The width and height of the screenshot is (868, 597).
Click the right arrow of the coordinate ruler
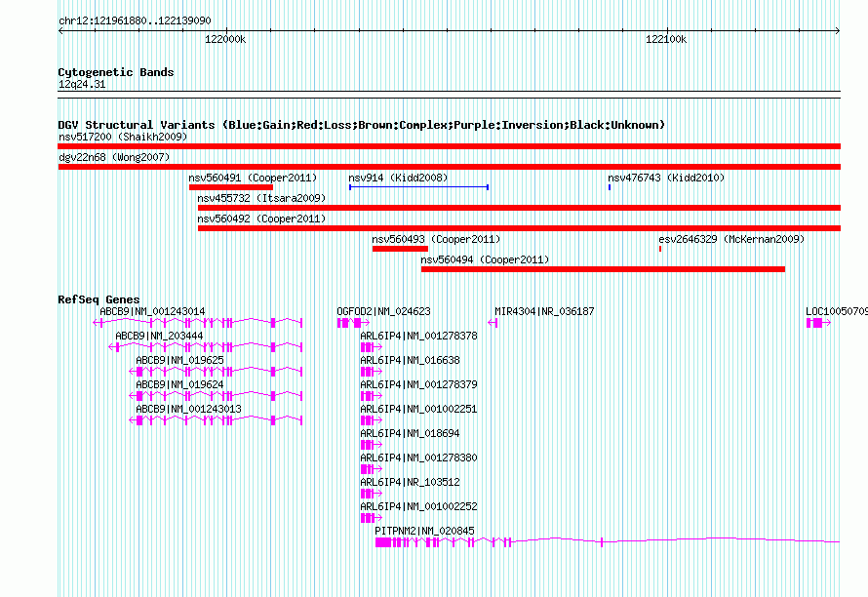pyautogui.click(x=837, y=30)
